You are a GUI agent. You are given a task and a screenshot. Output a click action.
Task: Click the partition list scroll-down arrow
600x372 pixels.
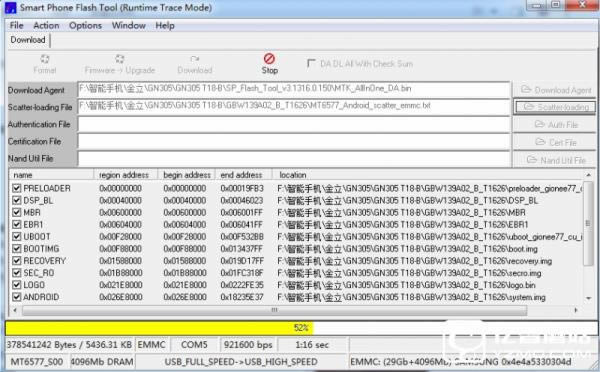[x=589, y=298]
